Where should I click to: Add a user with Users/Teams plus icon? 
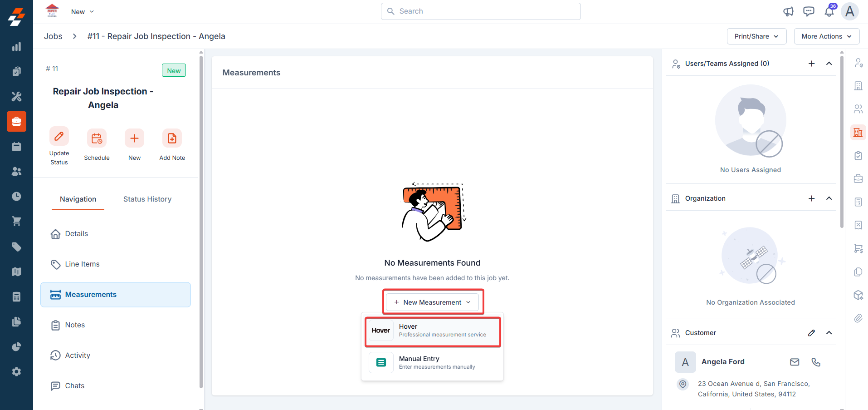click(x=812, y=64)
